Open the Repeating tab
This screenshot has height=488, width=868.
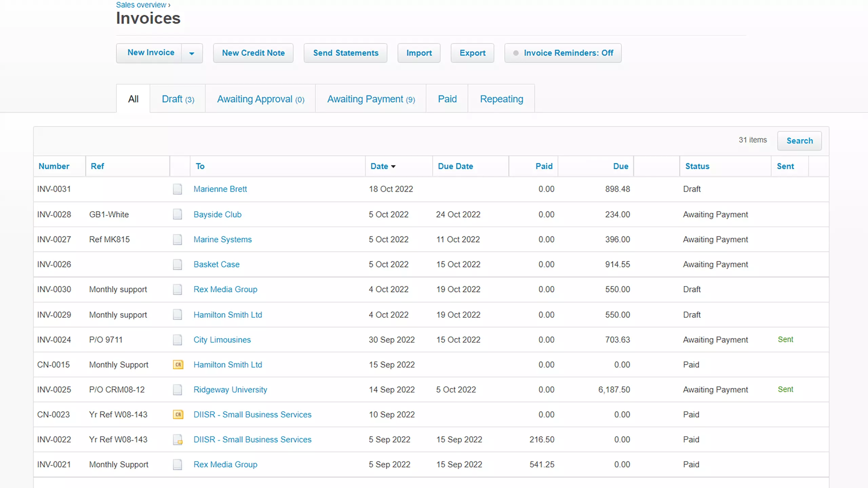pos(501,99)
